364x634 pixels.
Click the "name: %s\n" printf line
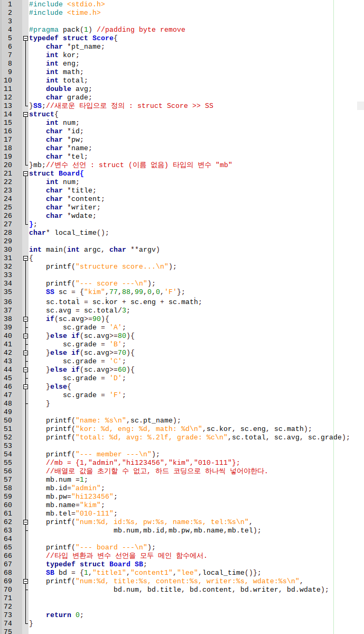point(114,420)
